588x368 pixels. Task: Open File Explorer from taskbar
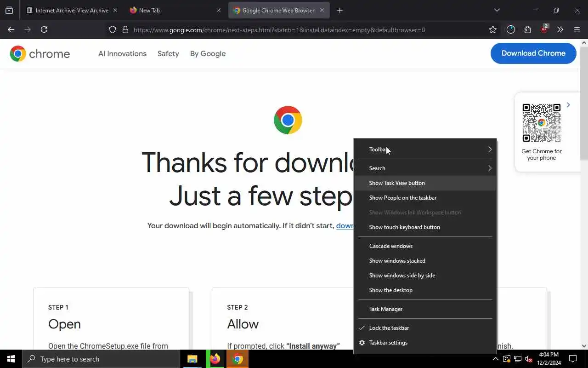coord(192,359)
